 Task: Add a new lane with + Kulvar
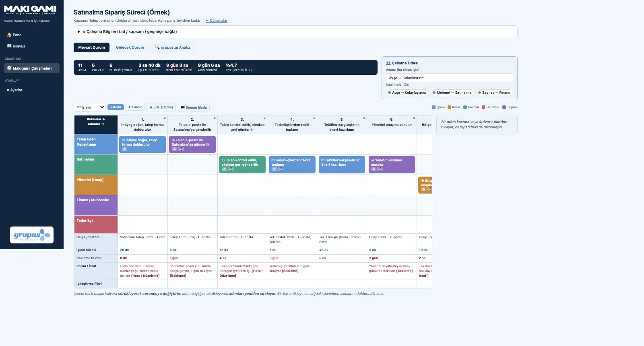click(x=135, y=107)
